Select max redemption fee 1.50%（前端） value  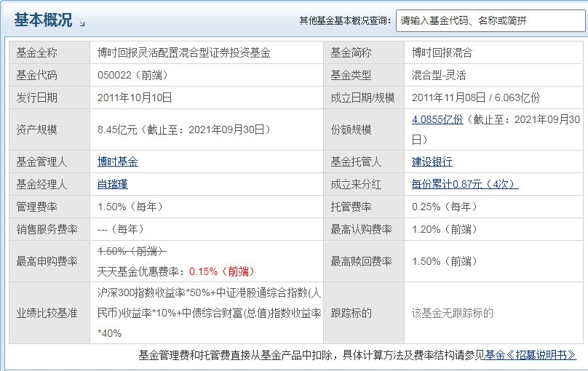[x=445, y=261]
